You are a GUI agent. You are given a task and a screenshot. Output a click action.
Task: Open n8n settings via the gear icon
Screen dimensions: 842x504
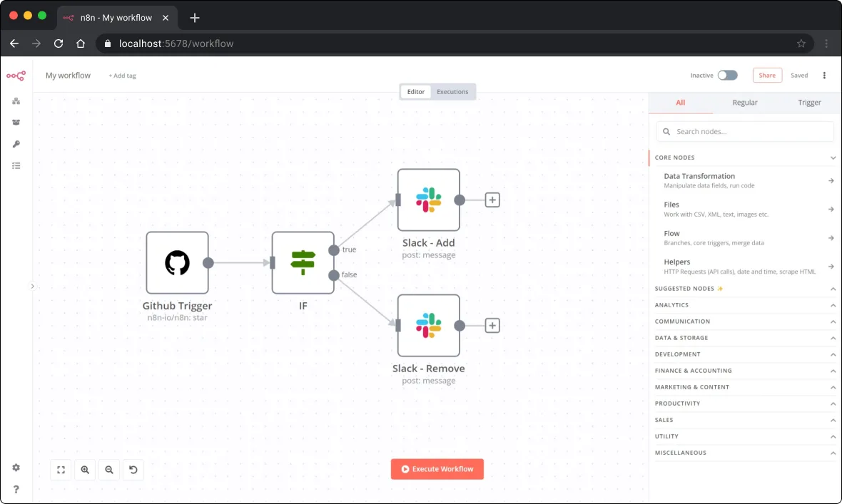(16, 468)
